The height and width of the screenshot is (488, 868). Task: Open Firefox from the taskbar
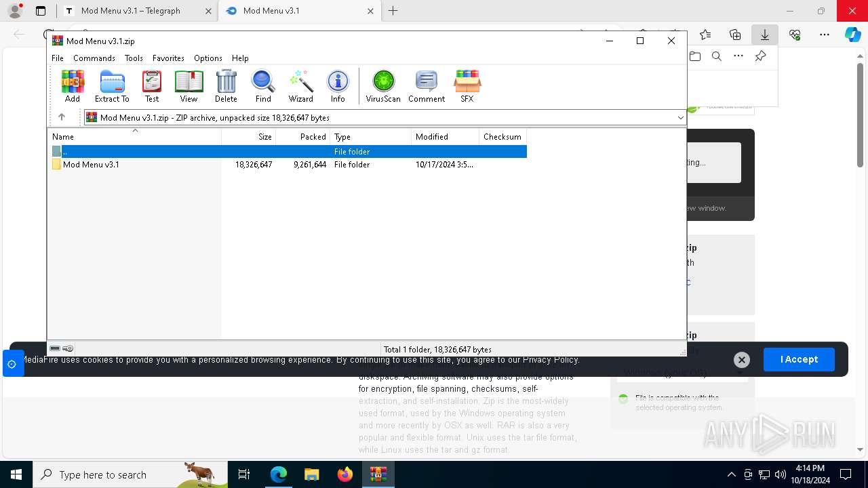345,474
